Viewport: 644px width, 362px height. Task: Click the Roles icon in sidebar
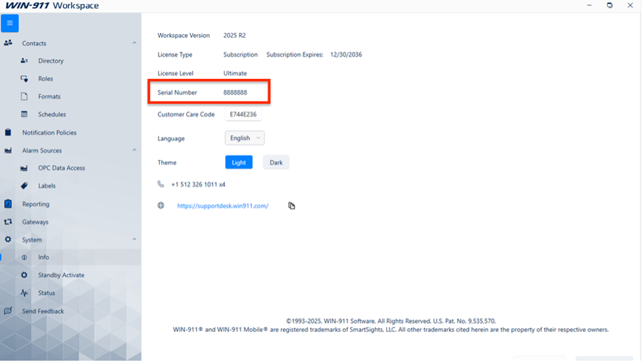pyautogui.click(x=24, y=78)
